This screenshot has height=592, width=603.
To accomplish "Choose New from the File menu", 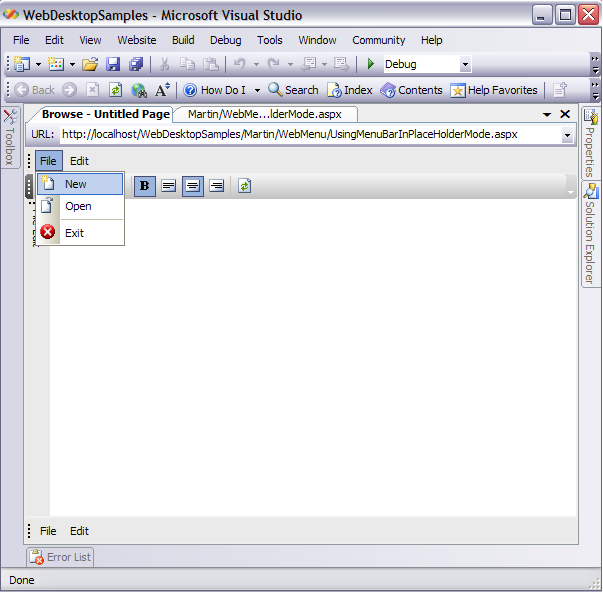I will [76, 184].
